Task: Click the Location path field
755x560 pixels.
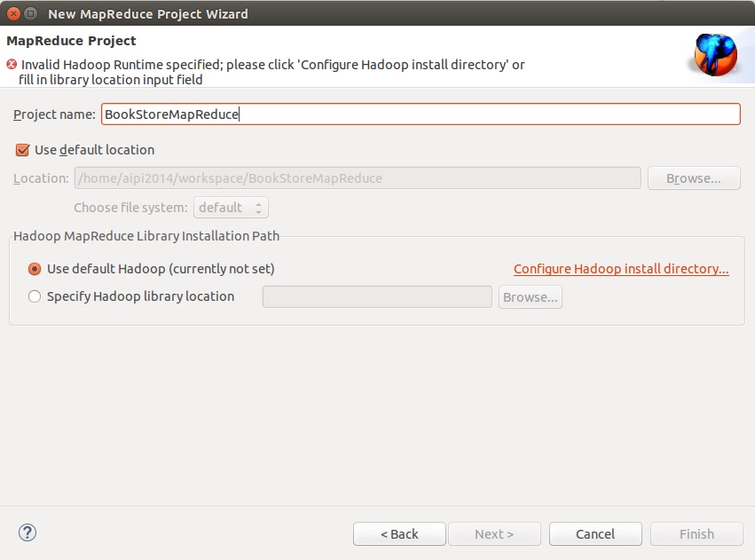Action: tap(358, 178)
